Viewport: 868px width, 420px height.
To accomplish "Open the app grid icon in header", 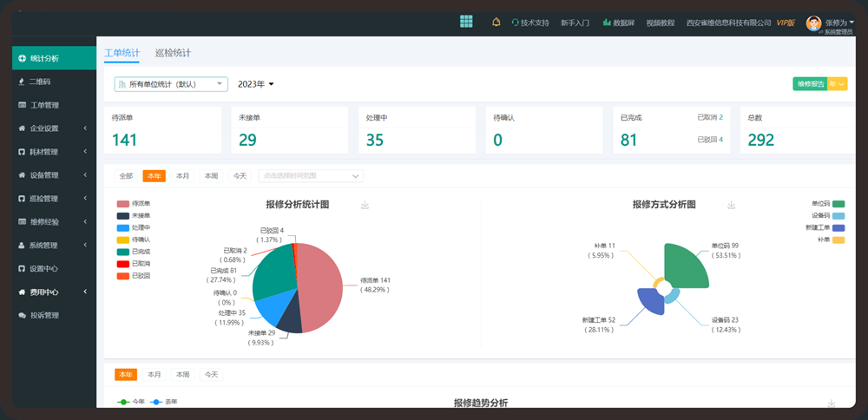I will (x=466, y=22).
